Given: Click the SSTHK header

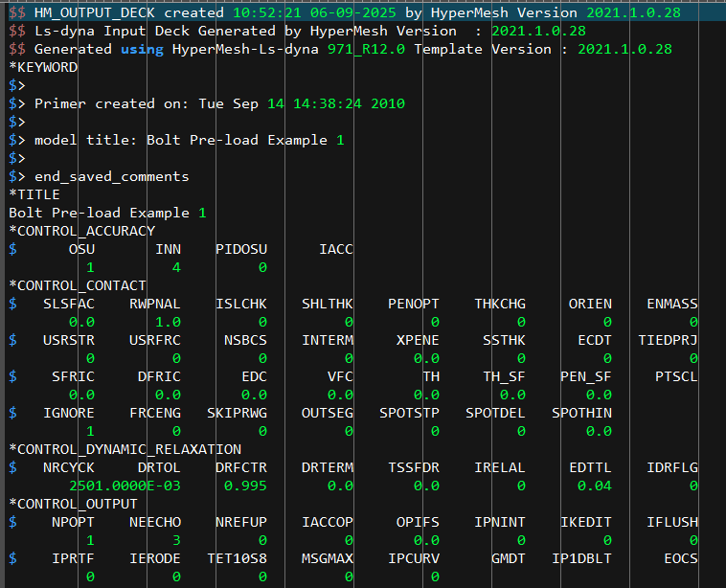Looking at the screenshot, I should pyautogui.click(x=504, y=340).
